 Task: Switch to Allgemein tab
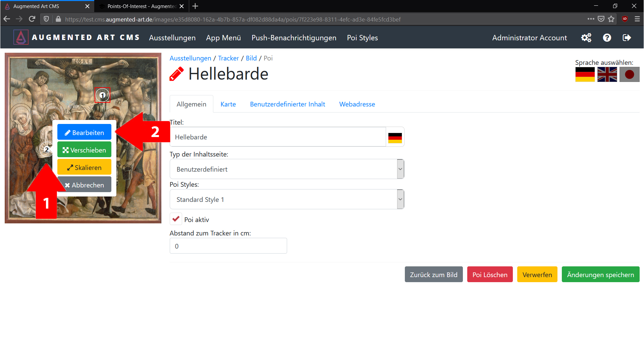tap(191, 104)
